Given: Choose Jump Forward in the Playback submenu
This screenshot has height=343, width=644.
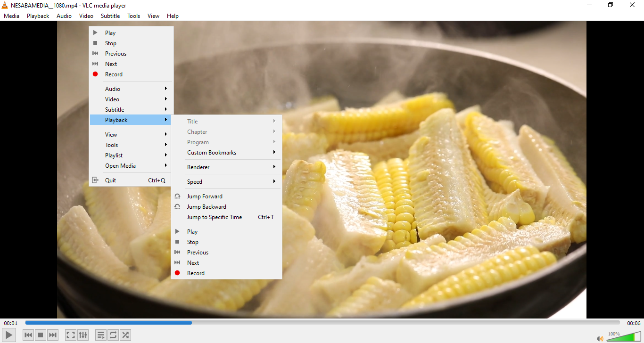Looking at the screenshot, I should 205,196.
